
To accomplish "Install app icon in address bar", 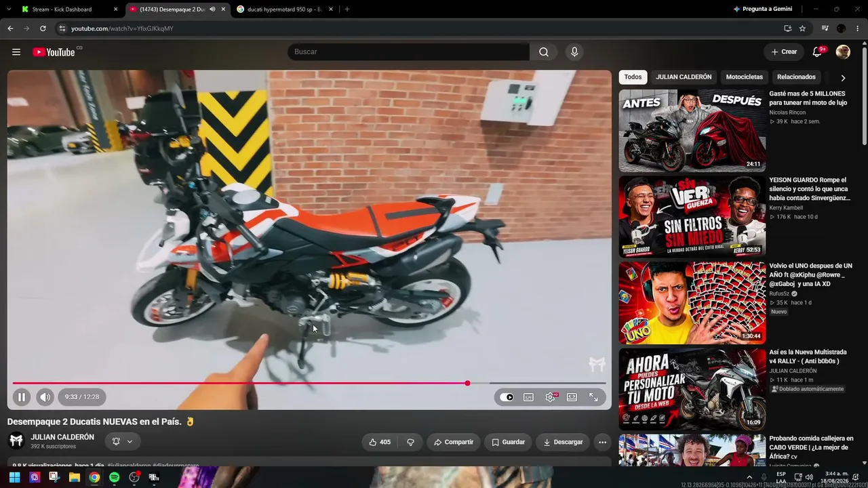I will 787,28.
